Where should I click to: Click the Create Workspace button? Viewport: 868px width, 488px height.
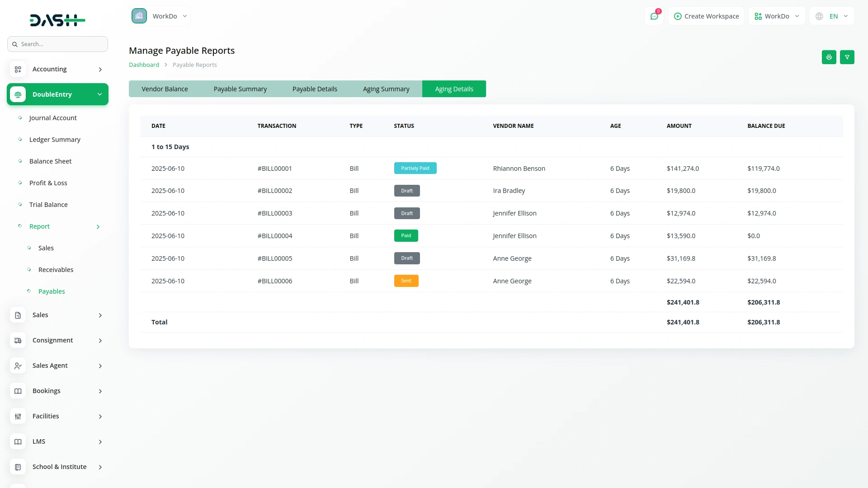coord(706,16)
